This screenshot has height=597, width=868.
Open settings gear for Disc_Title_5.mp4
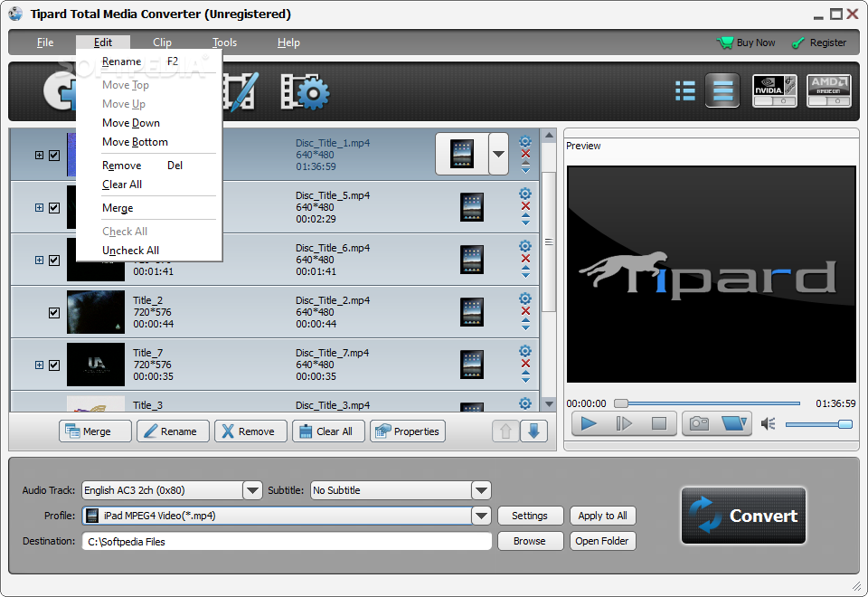(x=524, y=194)
